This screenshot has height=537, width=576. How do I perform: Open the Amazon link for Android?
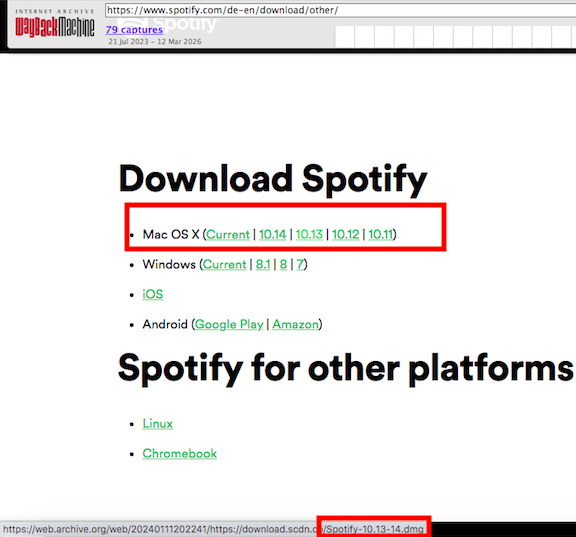pyautogui.click(x=295, y=324)
